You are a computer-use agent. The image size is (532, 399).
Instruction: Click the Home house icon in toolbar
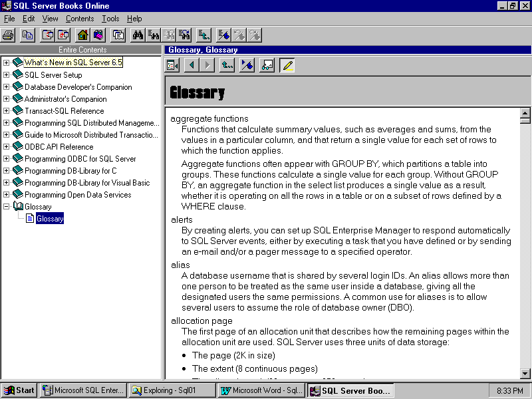tap(82, 35)
